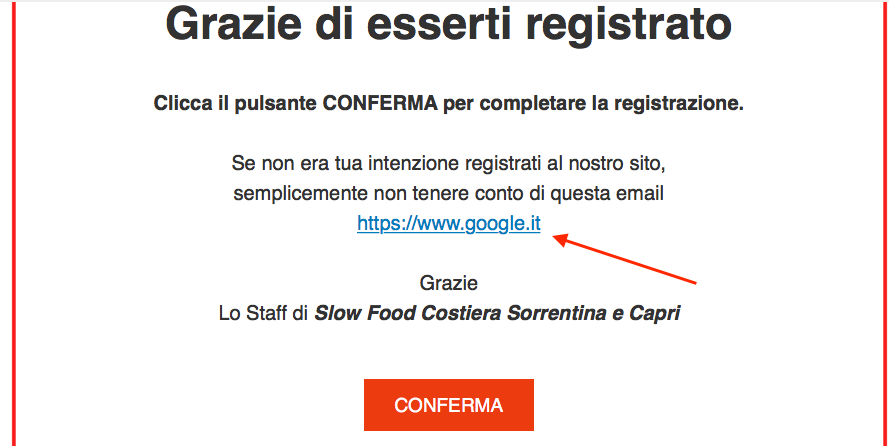This screenshot has width=889, height=446.
Task: Click the left red vertical border line
Action: pos(14,223)
